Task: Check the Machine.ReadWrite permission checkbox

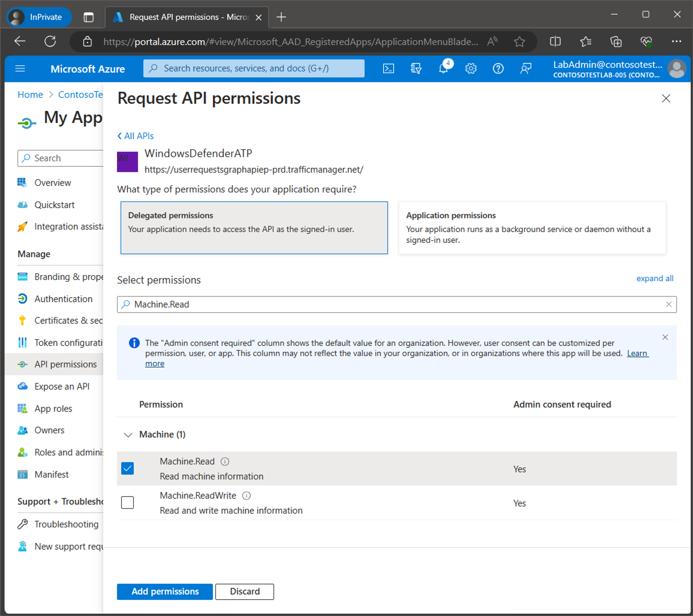Action: pyautogui.click(x=127, y=503)
